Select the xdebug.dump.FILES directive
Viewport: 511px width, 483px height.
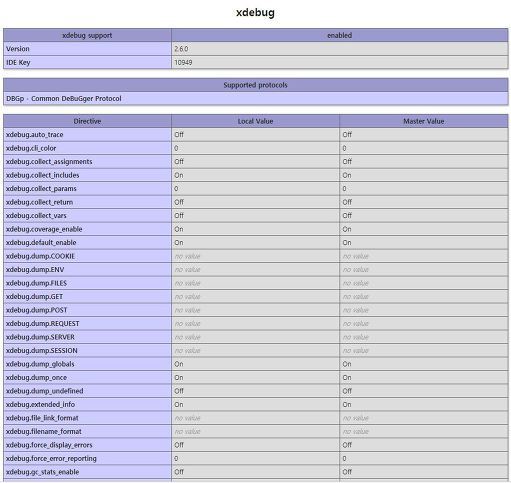36,283
